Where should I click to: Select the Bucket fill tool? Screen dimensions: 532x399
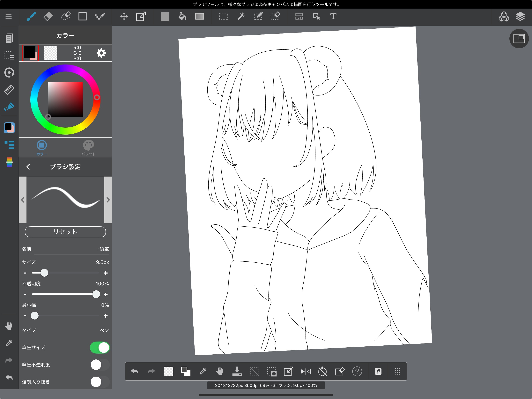point(182,16)
